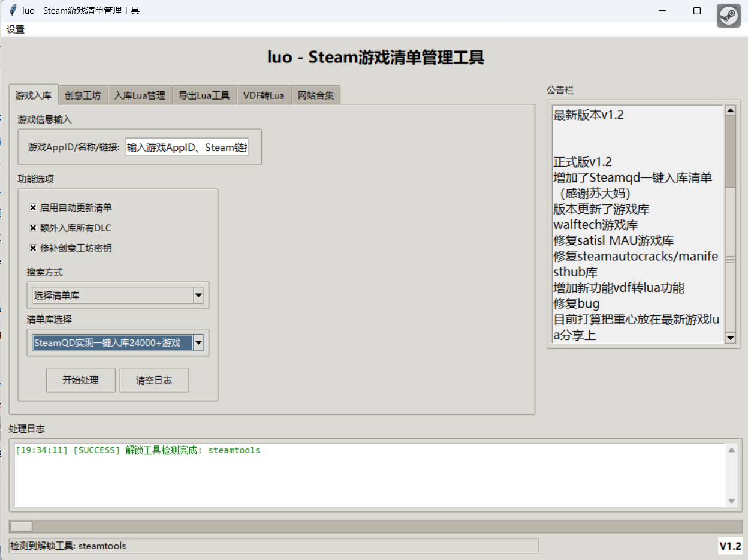Open the 设置 menu
This screenshot has width=748, height=560.
click(16, 29)
